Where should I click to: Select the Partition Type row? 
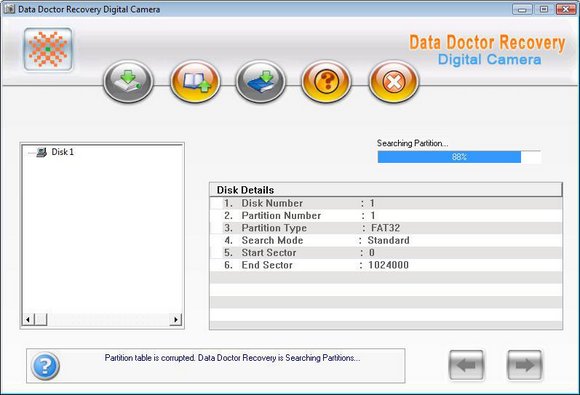point(386,228)
